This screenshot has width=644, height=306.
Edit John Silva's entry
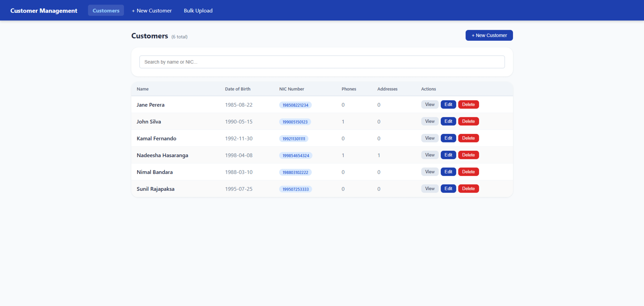[x=448, y=121]
